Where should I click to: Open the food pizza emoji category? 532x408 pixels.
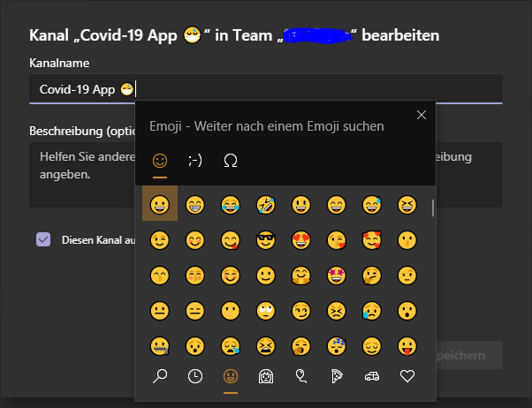pos(337,377)
